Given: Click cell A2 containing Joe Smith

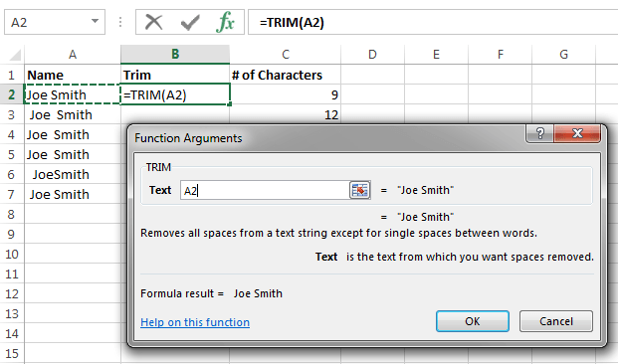Looking at the screenshot, I should [73, 94].
